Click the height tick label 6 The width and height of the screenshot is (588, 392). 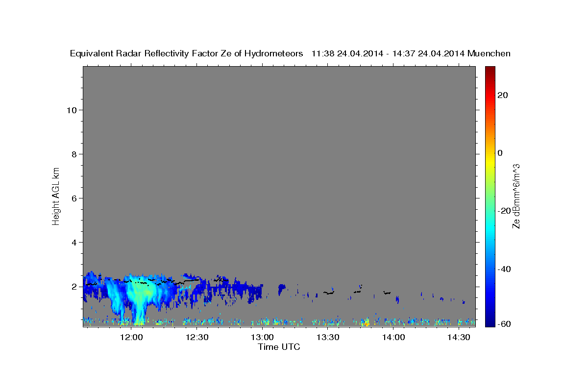75,198
